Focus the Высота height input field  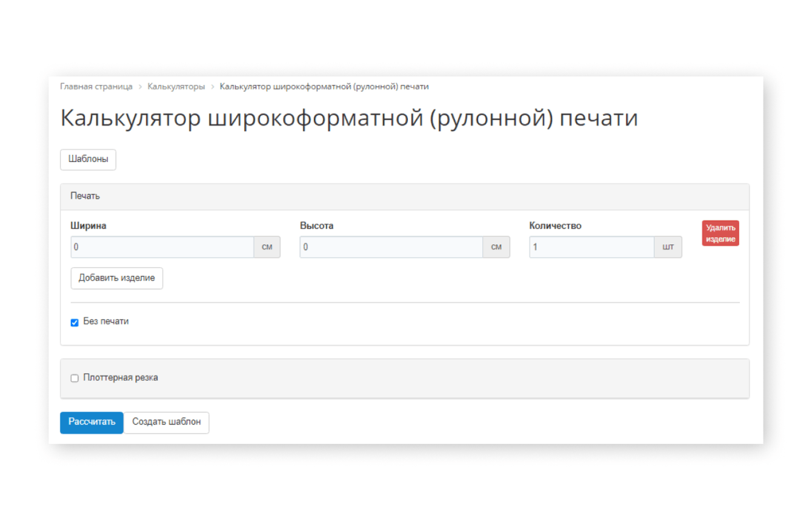point(391,247)
